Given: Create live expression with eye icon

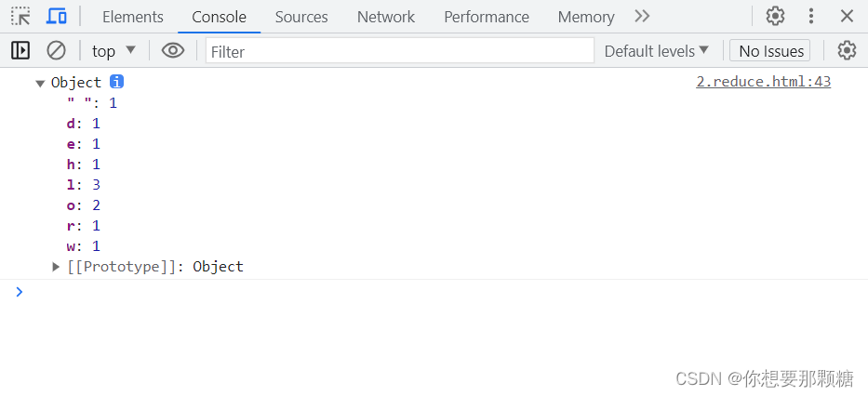Looking at the screenshot, I should coord(173,51).
